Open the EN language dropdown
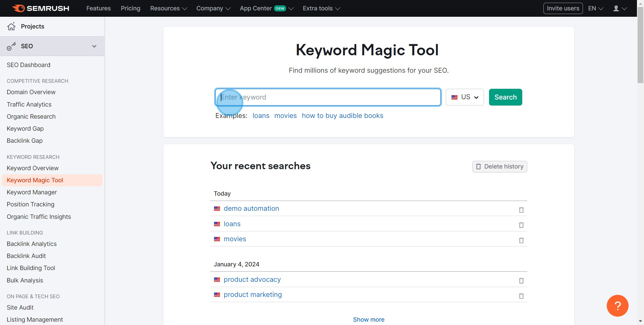Screen dimensions: 644x325 pos(596,8)
